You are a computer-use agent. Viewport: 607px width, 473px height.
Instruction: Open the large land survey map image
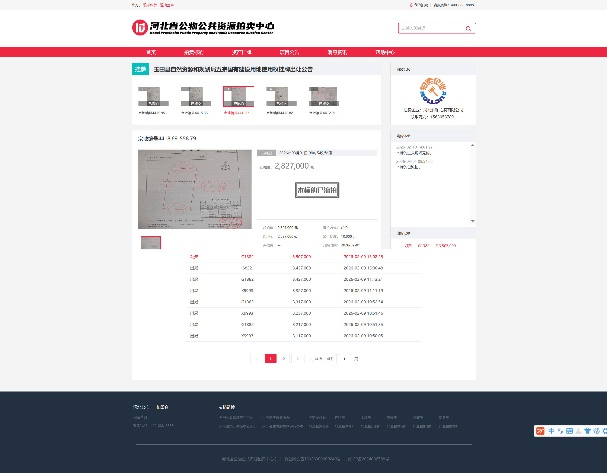click(x=195, y=189)
